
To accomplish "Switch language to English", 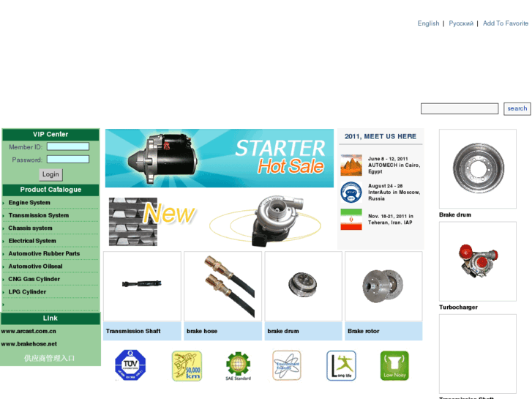I will pos(428,23).
